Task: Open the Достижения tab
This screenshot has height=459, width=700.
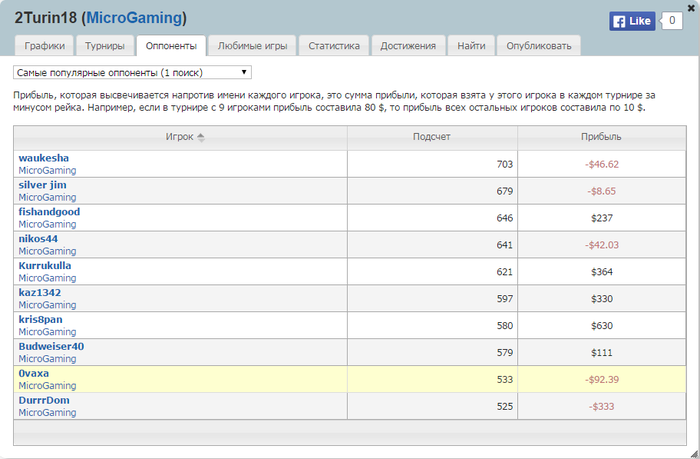Action: 408,46
